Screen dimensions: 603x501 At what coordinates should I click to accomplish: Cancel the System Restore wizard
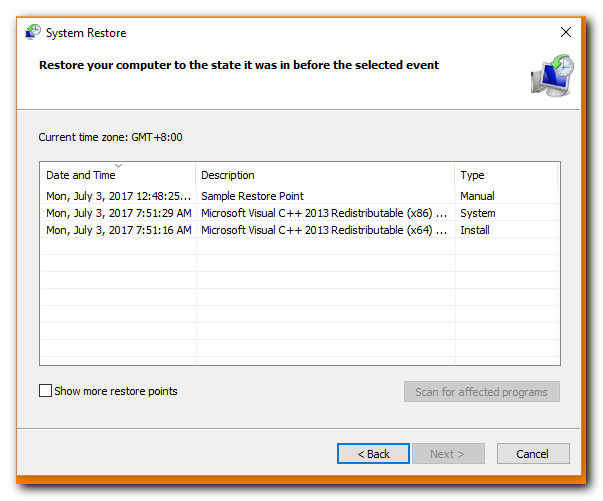[x=533, y=454]
